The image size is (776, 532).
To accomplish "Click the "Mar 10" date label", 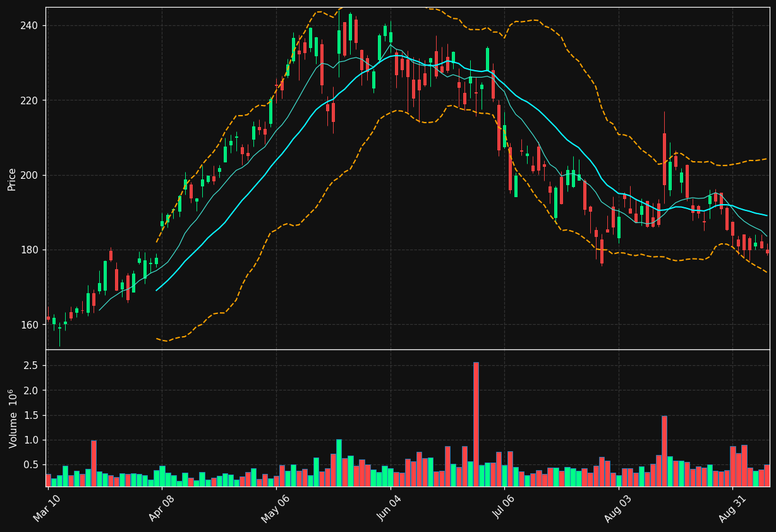I will [47, 509].
